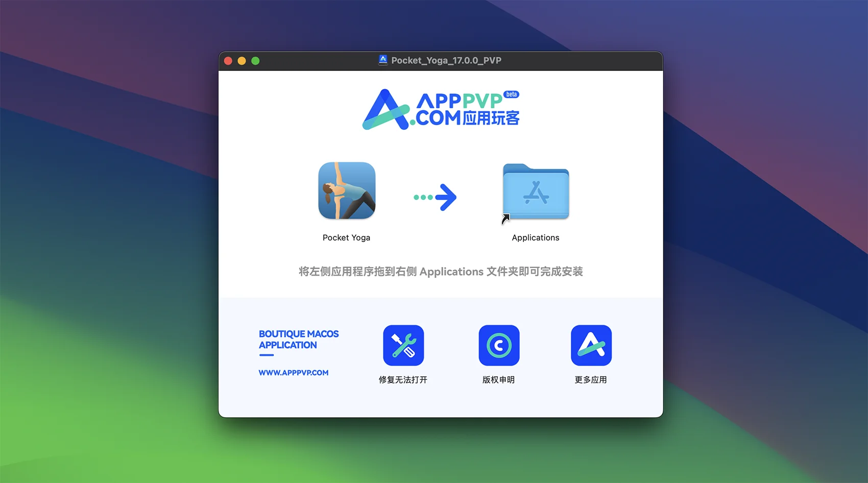Select the Pocket Yoga app icon
The height and width of the screenshot is (483, 868).
click(x=347, y=190)
